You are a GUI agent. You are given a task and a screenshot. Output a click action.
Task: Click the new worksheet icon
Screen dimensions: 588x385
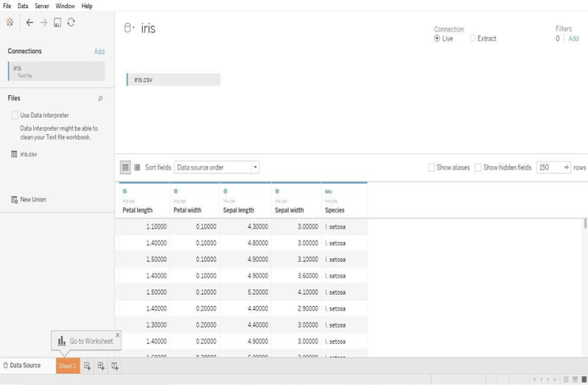pyautogui.click(x=87, y=366)
